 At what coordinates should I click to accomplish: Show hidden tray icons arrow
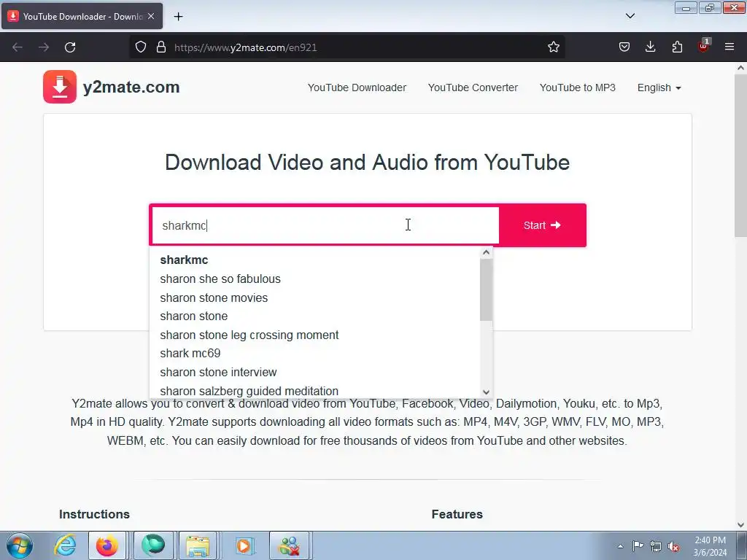pyautogui.click(x=620, y=546)
